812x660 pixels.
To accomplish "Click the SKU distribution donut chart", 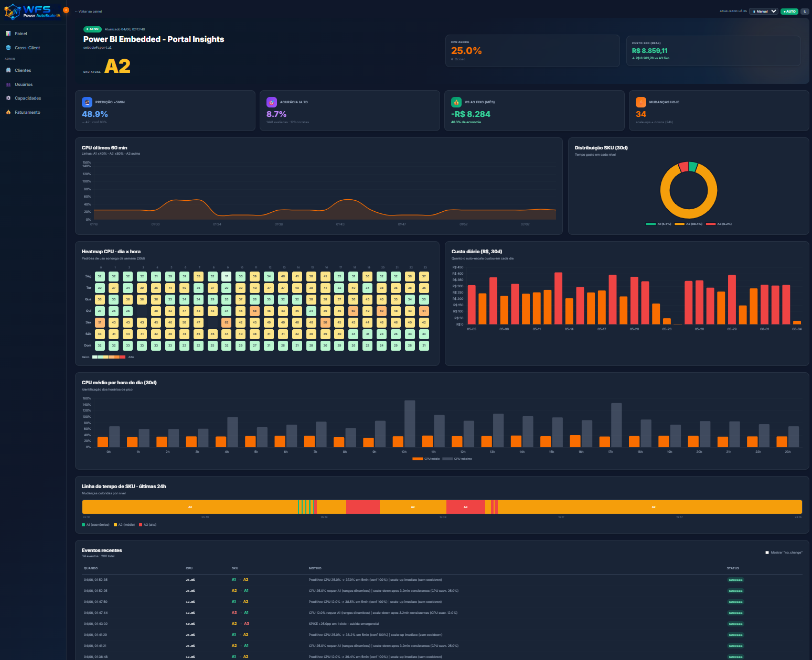I will 689,190.
